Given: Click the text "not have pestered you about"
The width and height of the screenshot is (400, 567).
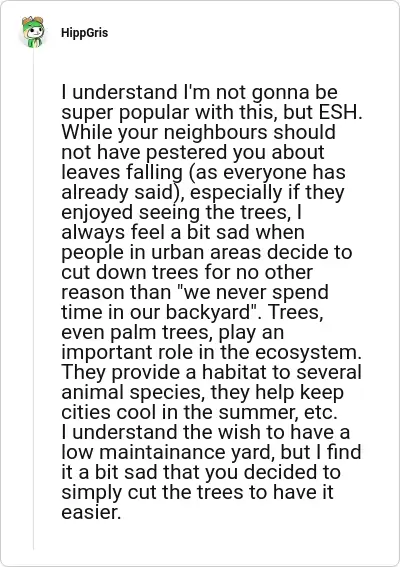Looking at the screenshot, I should [193, 152].
